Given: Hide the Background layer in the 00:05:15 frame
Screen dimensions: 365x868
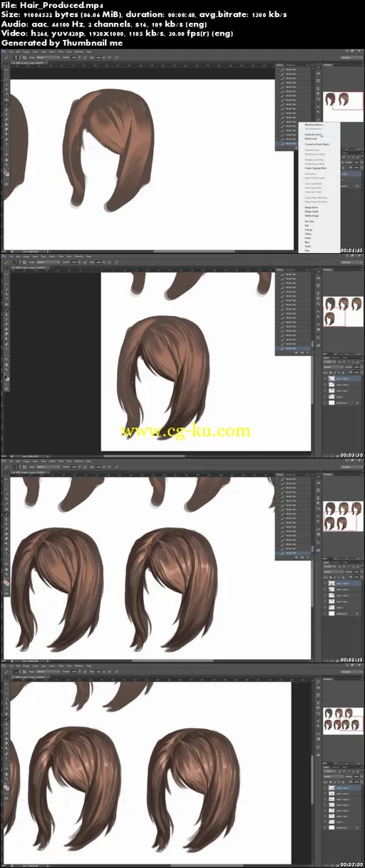Looking at the screenshot, I should pos(325,613).
